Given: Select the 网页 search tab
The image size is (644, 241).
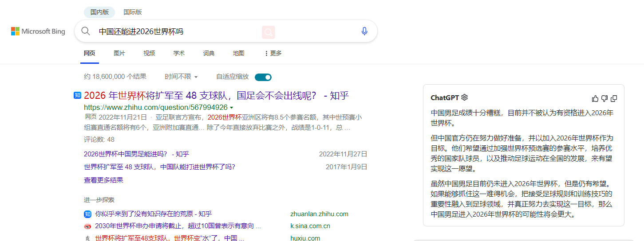Looking at the screenshot, I should pos(89,53).
